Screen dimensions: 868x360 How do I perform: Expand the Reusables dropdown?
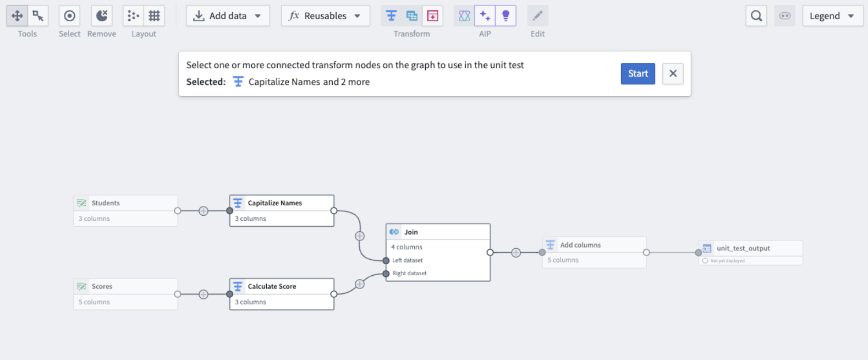click(x=325, y=16)
